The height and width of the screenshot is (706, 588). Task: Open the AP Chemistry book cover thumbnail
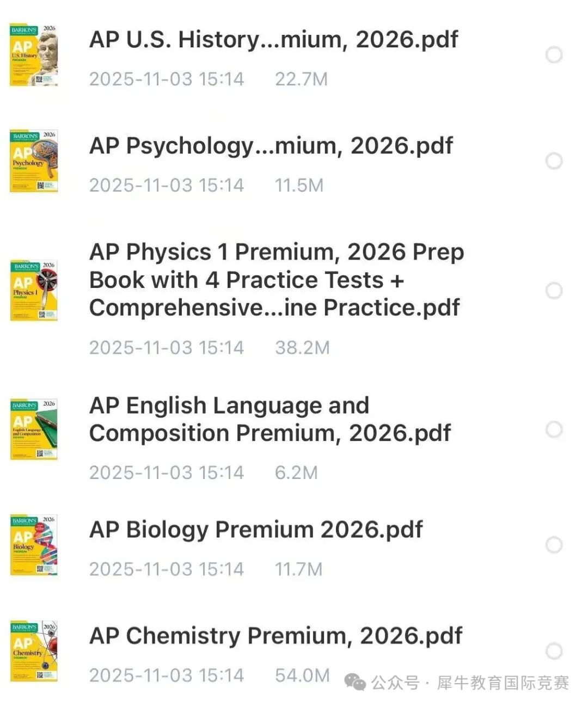point(34,651)
